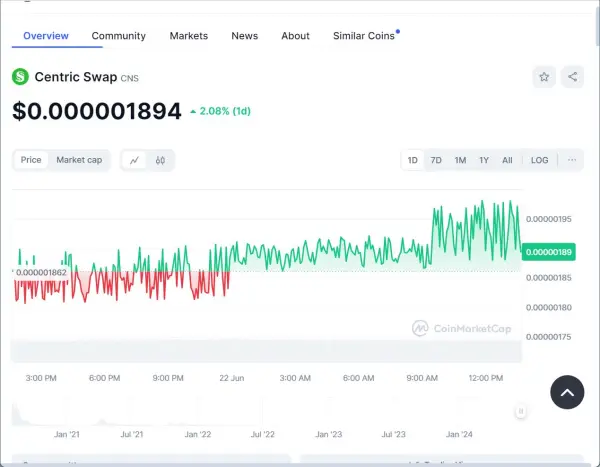Screen dimensions: 600x467
Task: Click the scroll-to-top arrow button
Action: pos(567,393)
